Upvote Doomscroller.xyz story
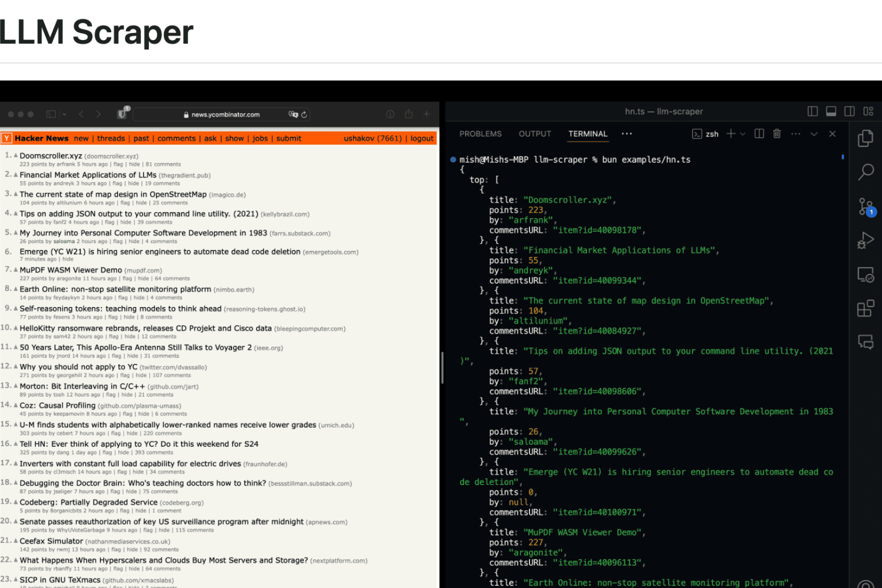Image resolution: width=882 pixels, height=588 pixels. [15, 155]
